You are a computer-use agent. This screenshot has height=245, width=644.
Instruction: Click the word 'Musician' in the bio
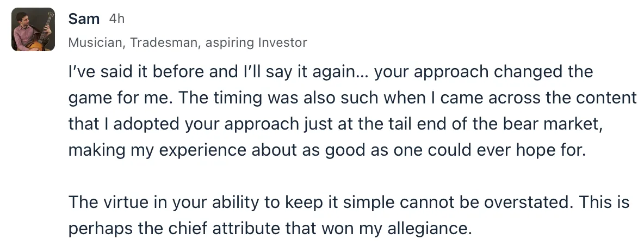97,42
